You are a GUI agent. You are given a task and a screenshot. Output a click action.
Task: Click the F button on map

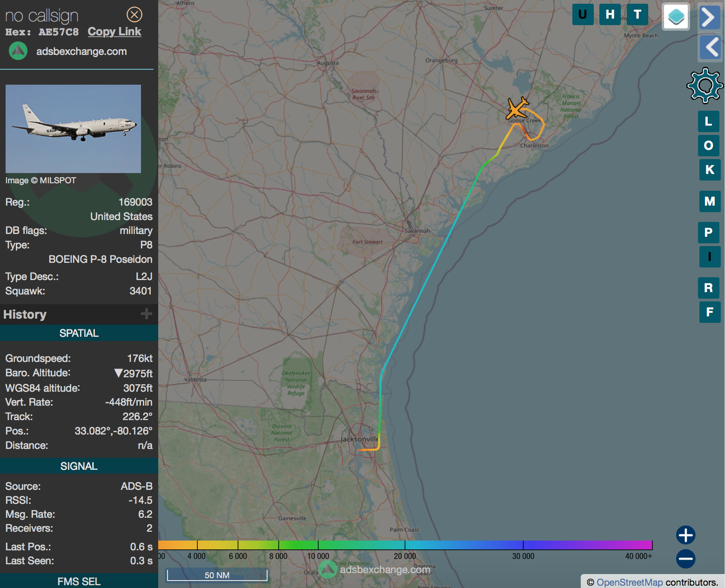(710, 312)
